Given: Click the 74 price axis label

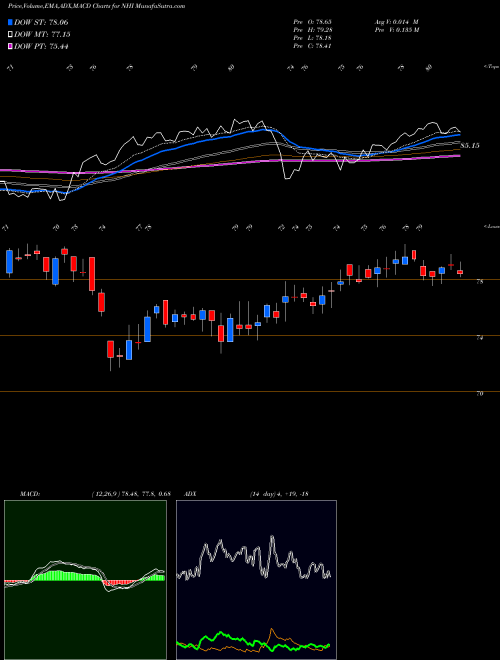Looking at the screenshot, I should (479, 338).
